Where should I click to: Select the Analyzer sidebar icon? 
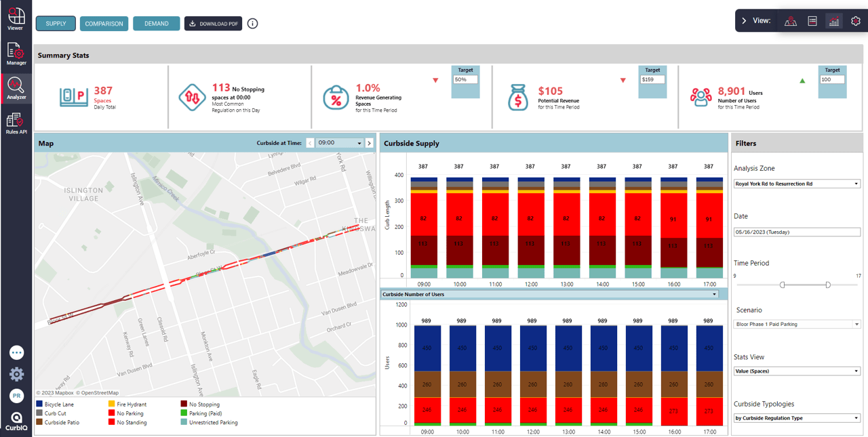[x=15, y=87]
